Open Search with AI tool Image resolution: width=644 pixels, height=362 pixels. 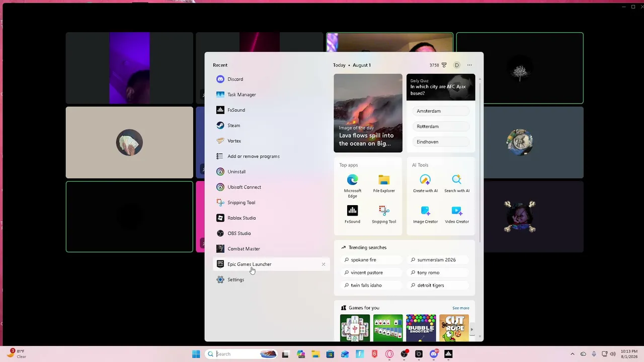[x=457, y=184]
